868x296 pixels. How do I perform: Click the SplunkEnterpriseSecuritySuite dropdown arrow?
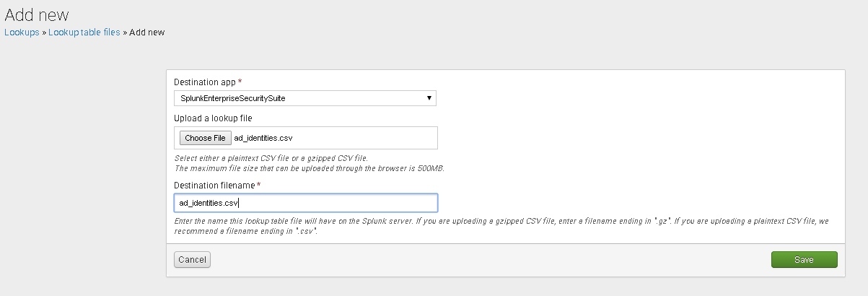click(x=429, y=98)
